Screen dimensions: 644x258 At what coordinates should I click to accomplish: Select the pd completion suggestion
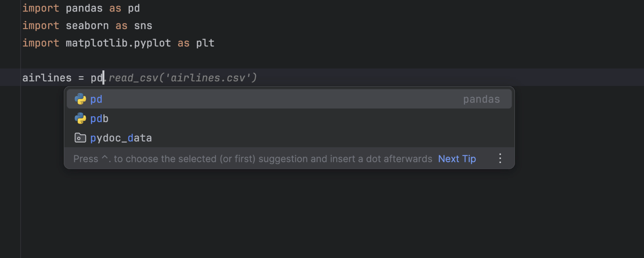[x=96, y=99]
